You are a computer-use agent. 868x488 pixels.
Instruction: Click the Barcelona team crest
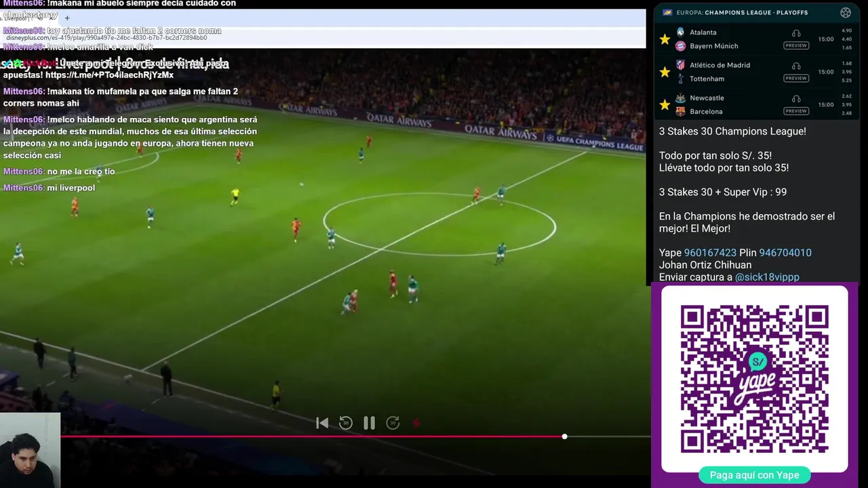[680, 111]
